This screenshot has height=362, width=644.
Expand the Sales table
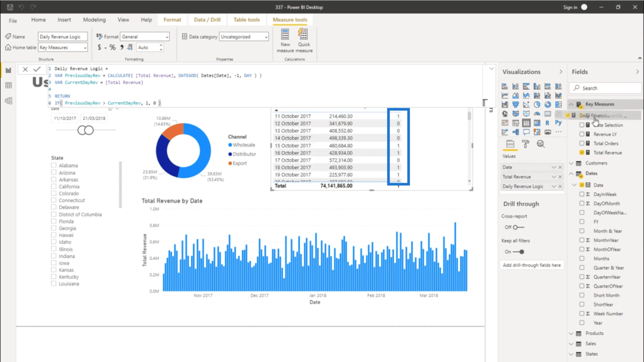572,344
